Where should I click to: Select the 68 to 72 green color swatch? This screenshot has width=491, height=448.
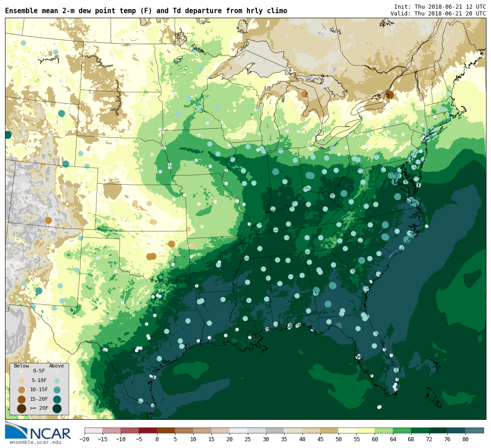point(420,430)
